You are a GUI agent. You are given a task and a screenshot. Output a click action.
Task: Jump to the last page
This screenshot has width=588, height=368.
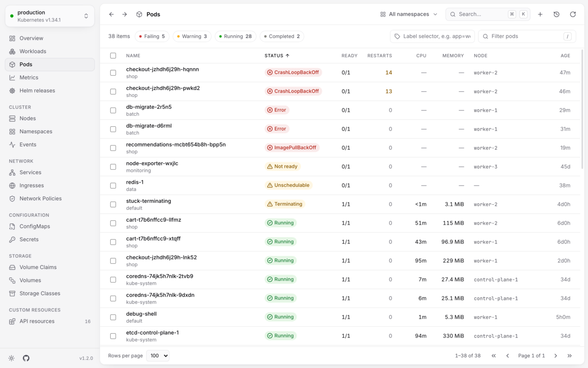(x=570, y=356)
